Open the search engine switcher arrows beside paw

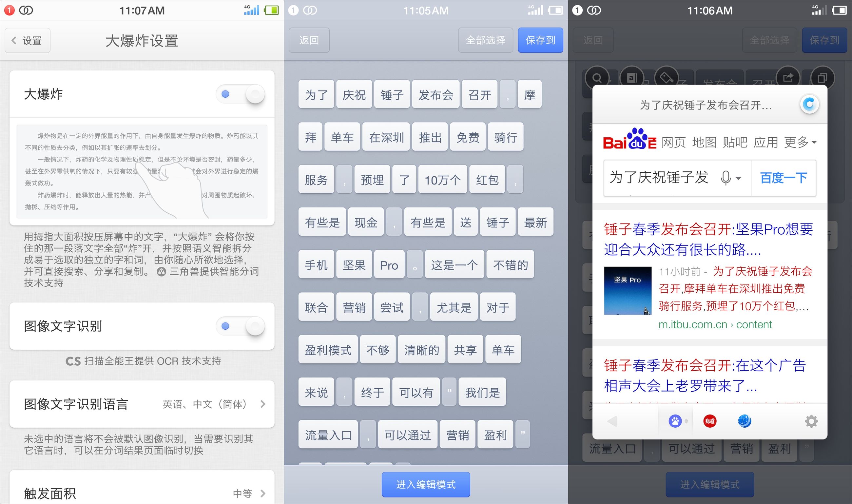pyautogui.click(x=686, y=421)
